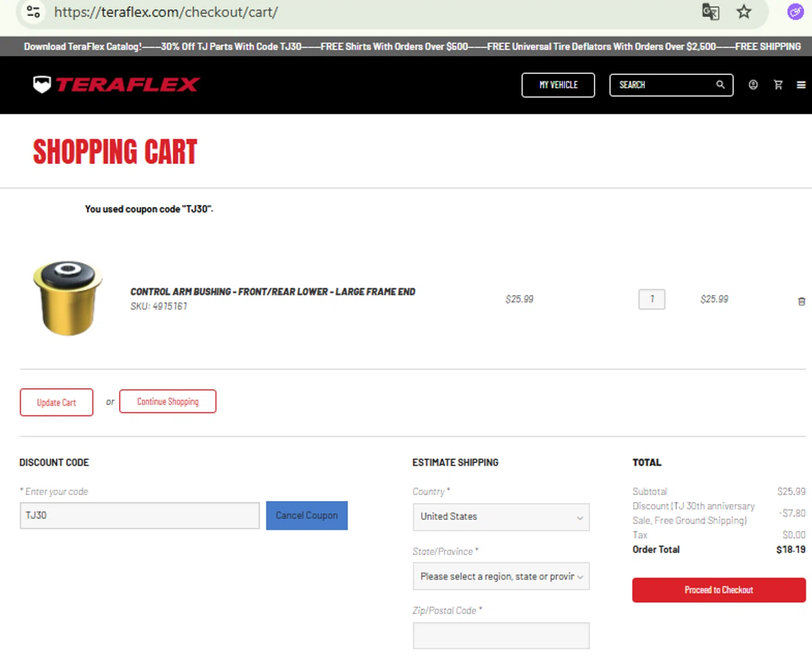Image resolution: width=812 pixels, height=658 pixels.
Task: Open the user account icon
Action: 753,84
